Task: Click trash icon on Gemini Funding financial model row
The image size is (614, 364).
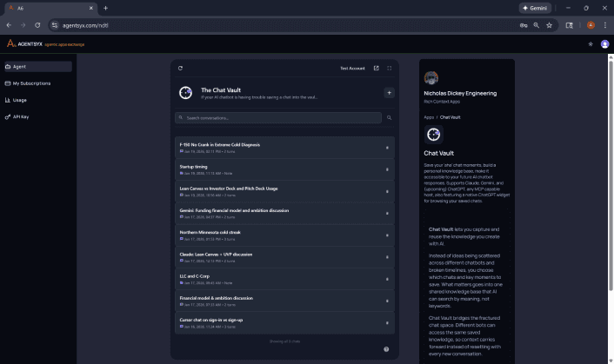Action: [387, 214]
